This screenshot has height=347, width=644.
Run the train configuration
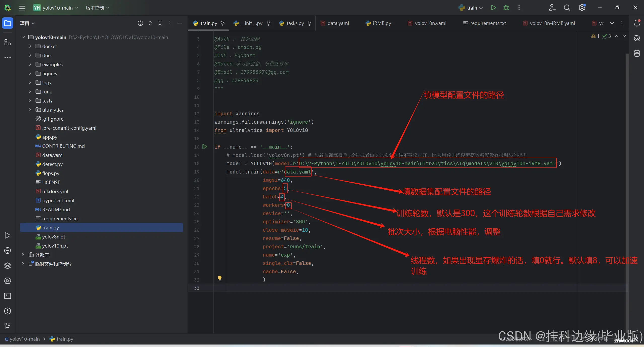pos(493,8)
